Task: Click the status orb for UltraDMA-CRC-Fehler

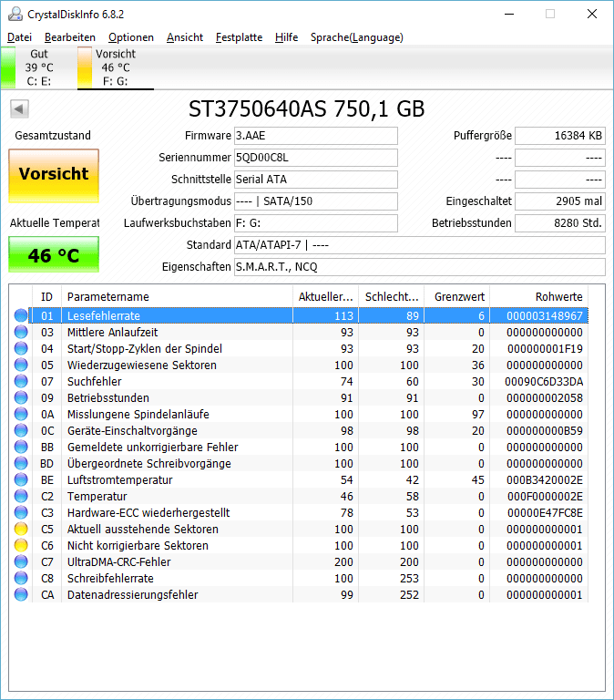Action: point(21,561)
